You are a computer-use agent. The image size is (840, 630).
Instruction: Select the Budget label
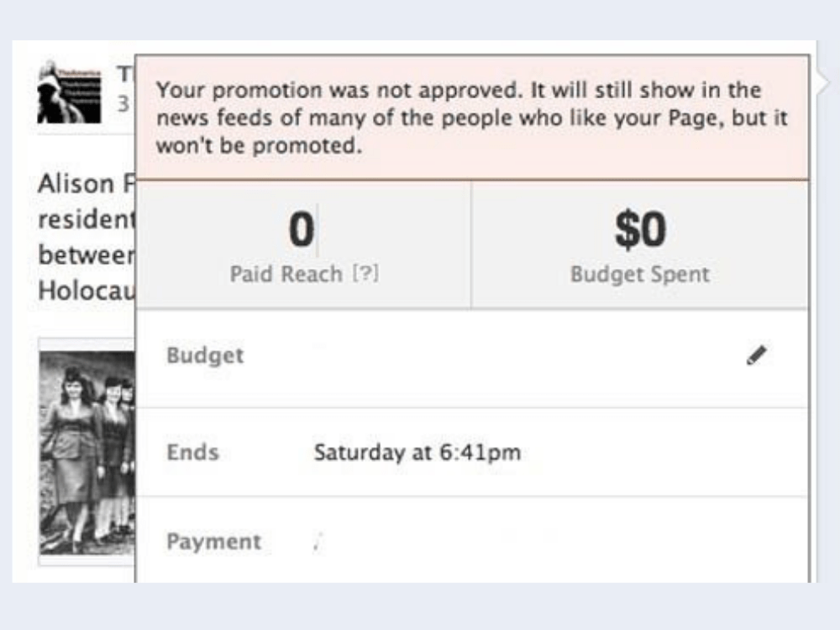(205, 356)
